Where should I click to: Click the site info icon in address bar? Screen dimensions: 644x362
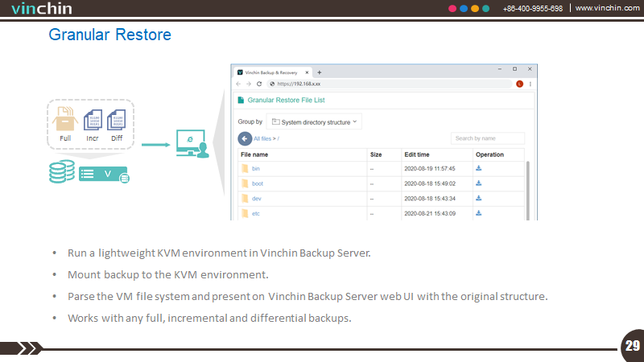click(x=272, y=84)
